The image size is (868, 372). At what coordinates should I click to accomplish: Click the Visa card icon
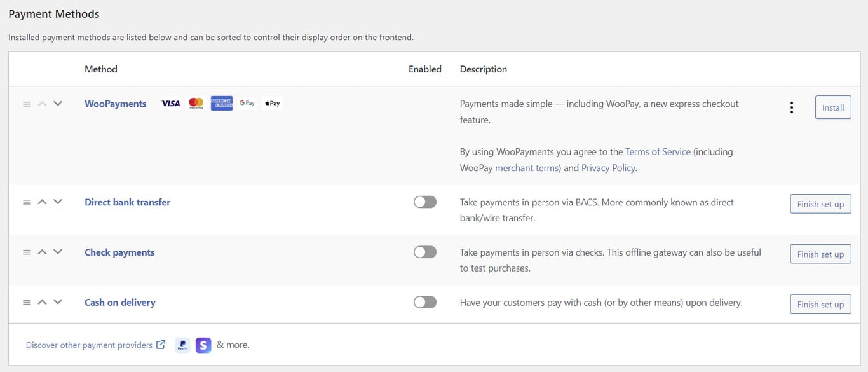coord(170,102)
